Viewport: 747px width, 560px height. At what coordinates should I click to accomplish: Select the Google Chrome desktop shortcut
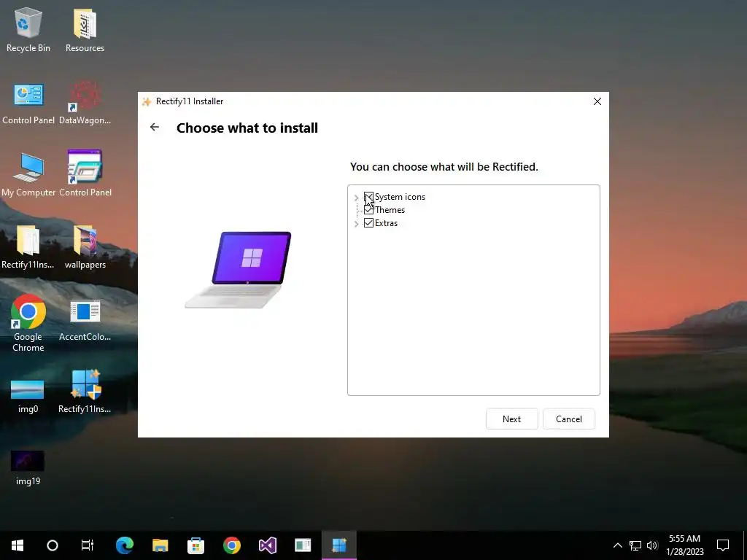(x=28, y=324)
